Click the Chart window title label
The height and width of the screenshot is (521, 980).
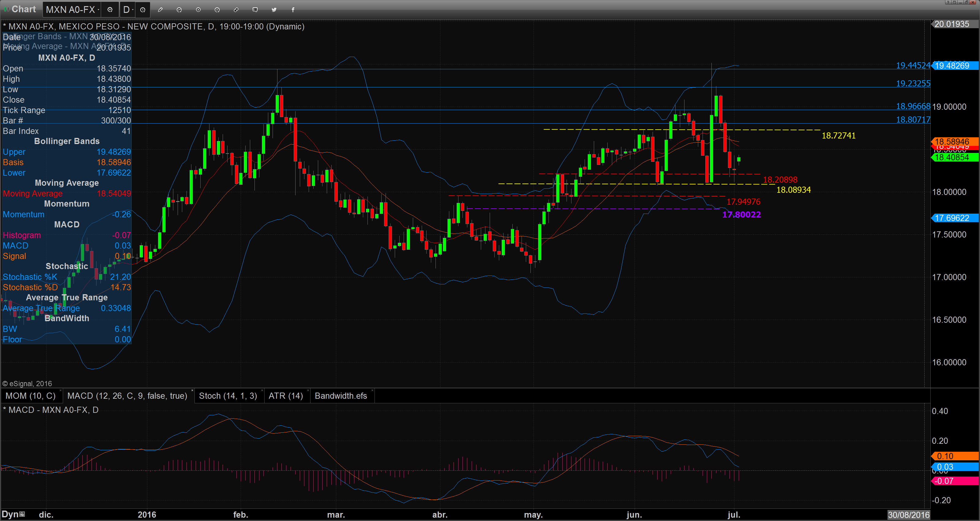click(x=24, y=9)
